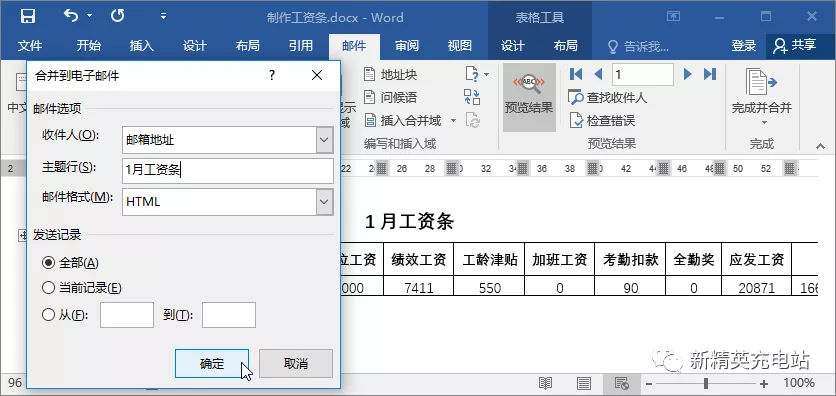Undo the last action
This screenshot has width=836, height=396.
71,16
